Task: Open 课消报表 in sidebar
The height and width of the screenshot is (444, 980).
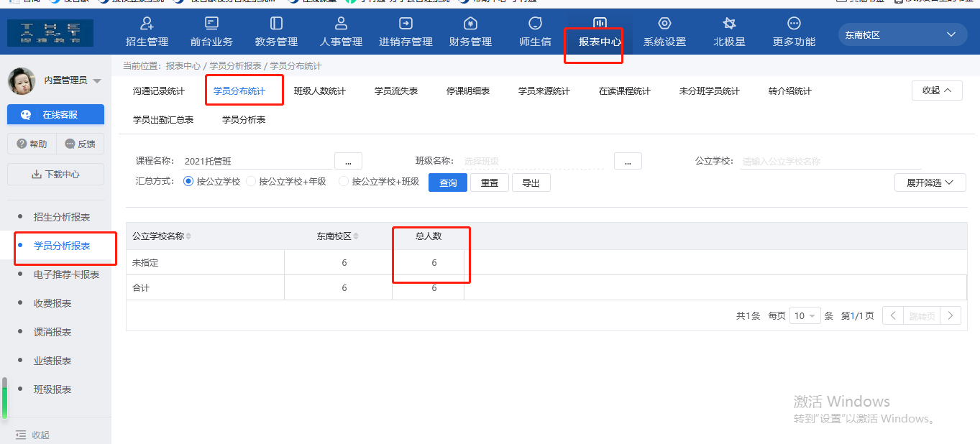Action: [x=52, y=332]
